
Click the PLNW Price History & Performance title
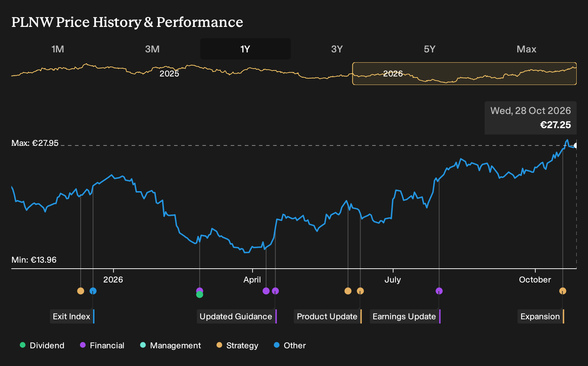point(127,22)
